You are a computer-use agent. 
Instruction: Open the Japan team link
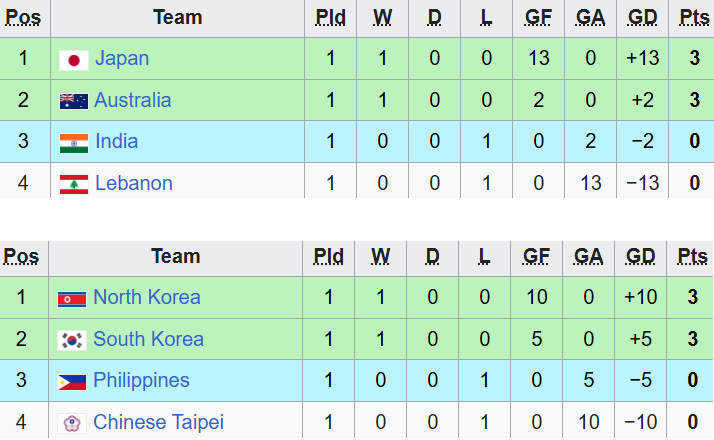[x=122, y=59]
